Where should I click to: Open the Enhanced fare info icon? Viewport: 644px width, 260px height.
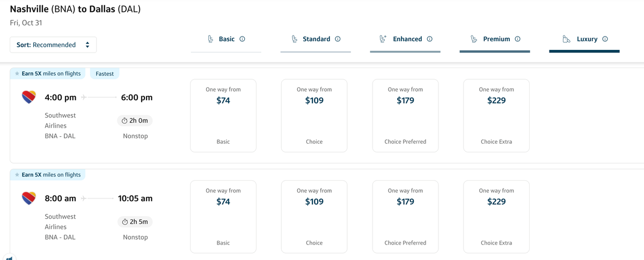click(x=429, y=39)
